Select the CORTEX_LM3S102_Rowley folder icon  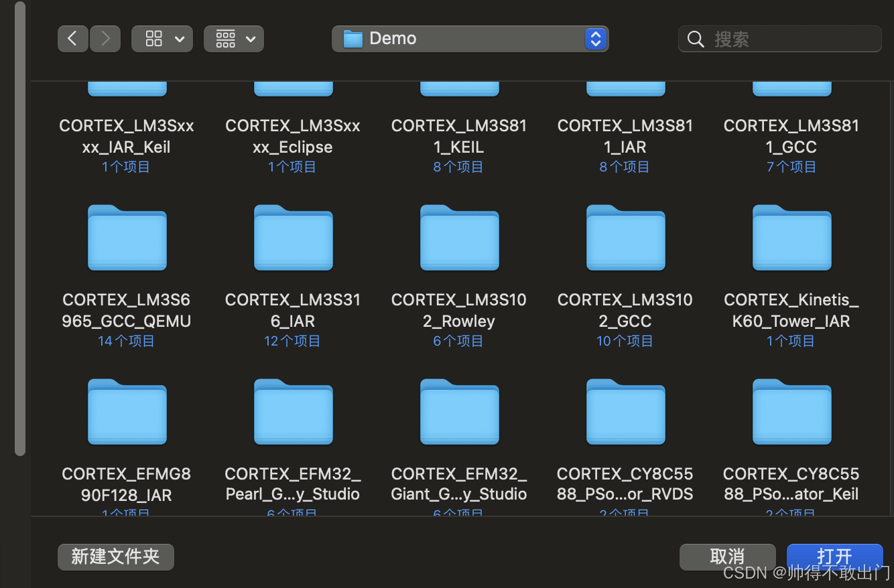click(460, 238)
